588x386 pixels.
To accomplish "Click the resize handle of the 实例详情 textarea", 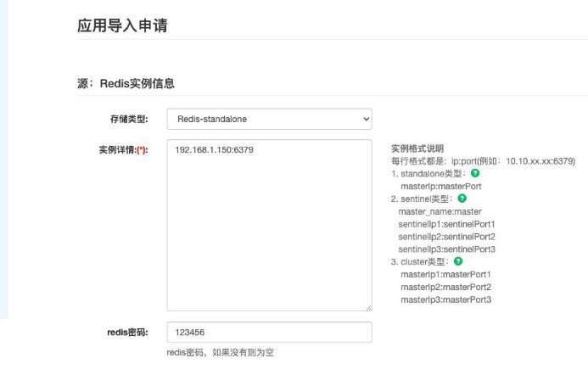I will click(367, 307).
